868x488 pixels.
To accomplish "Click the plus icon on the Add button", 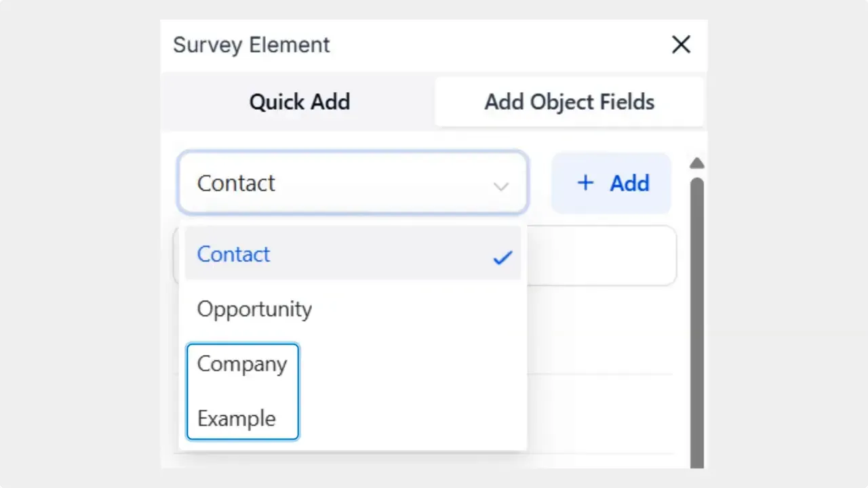I will point(585,183).
